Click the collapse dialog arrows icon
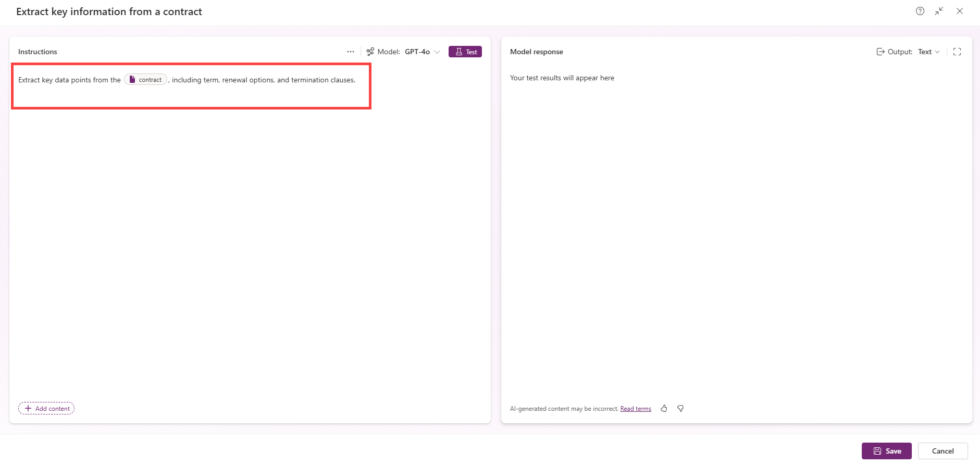This screenshot has height=464, width=980. 939,11
